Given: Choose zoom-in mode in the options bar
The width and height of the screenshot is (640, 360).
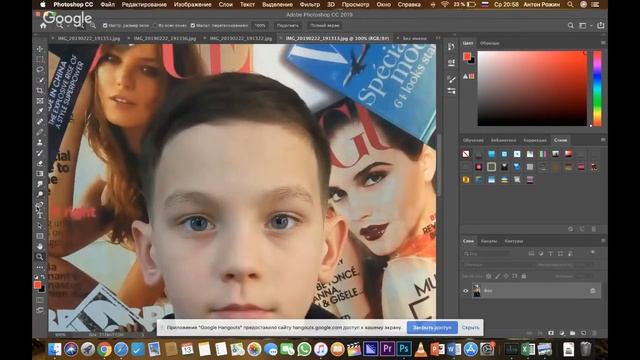Looking at the screenshot, I should [82, 25].
